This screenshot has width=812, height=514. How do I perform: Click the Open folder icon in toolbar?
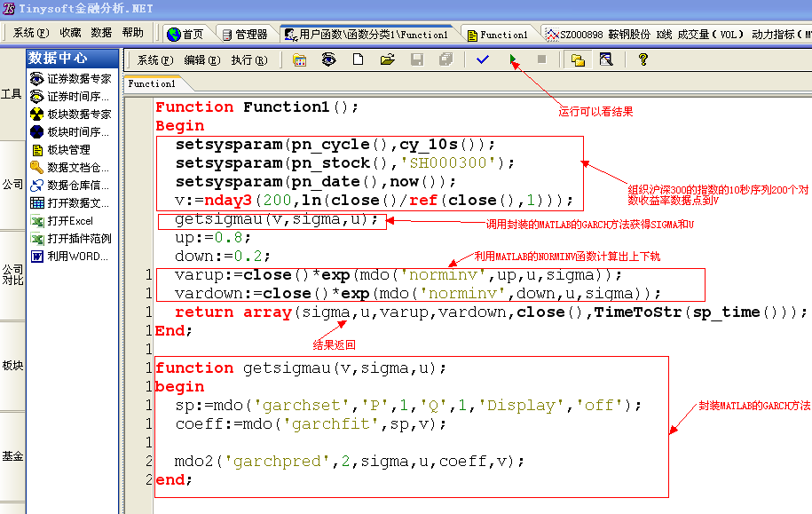pos(387,59)
